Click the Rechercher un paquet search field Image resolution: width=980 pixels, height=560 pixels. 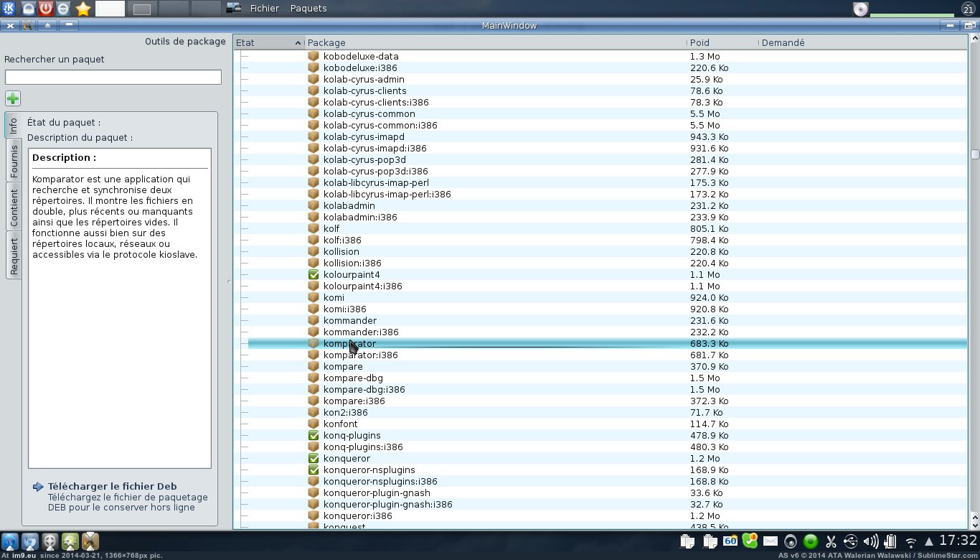pyautogui.click(x=113, y=77)
